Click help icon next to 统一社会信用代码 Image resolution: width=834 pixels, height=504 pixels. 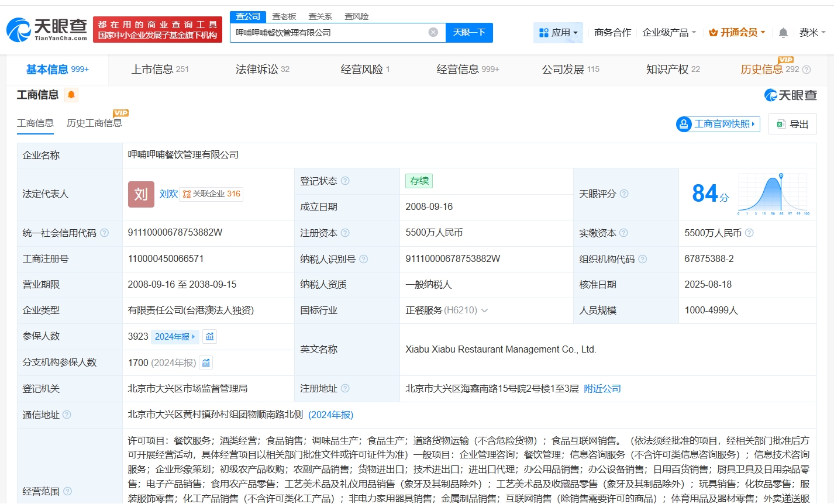(x=105, y=233)
